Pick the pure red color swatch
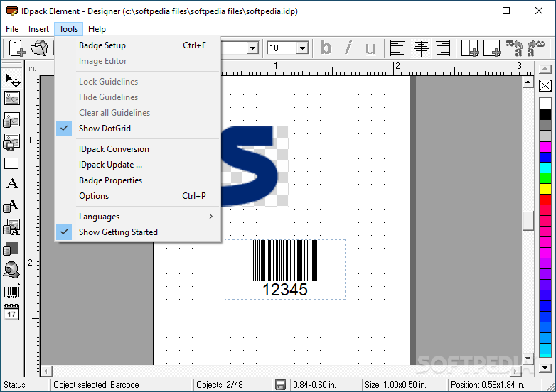This screenshot has width=556, height=392. click(x=545, y=200)
